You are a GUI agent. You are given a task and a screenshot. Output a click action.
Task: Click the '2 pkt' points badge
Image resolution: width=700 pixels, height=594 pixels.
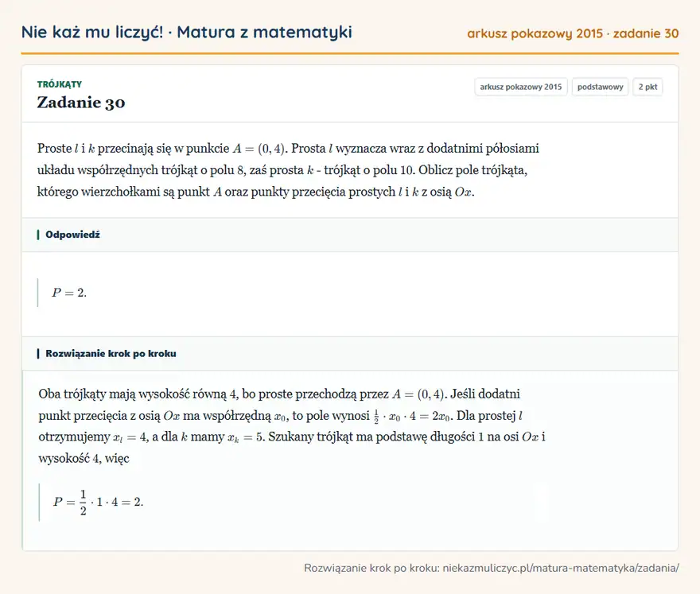tap(647, 87)
